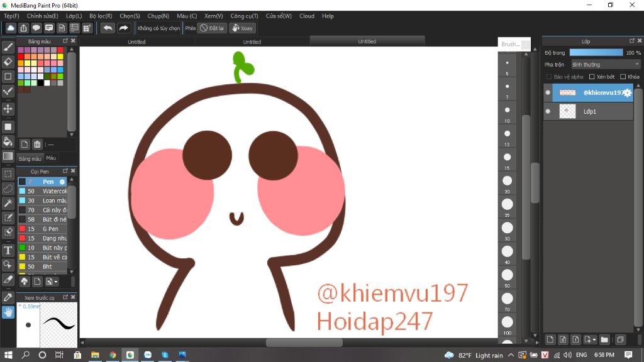Pick the yellow swatch in color palette
The width and height of the screenshot is (644, 362).
coord(60,57)
